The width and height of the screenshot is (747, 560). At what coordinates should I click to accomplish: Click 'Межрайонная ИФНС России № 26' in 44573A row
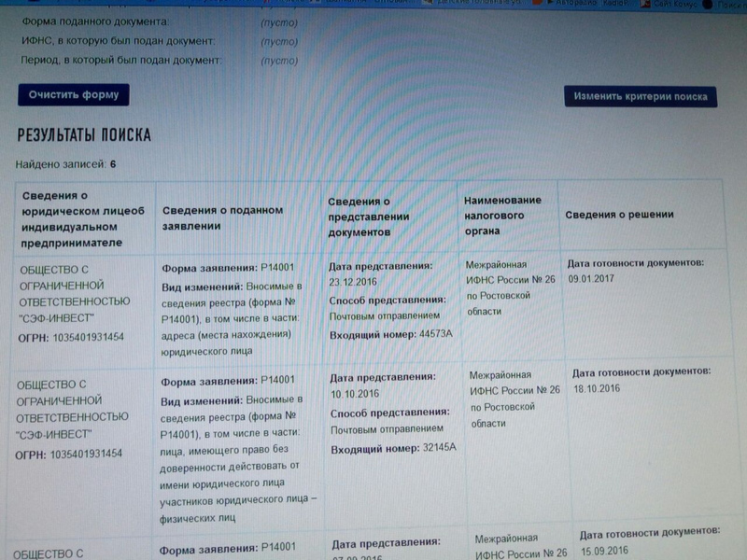[510, 273]
